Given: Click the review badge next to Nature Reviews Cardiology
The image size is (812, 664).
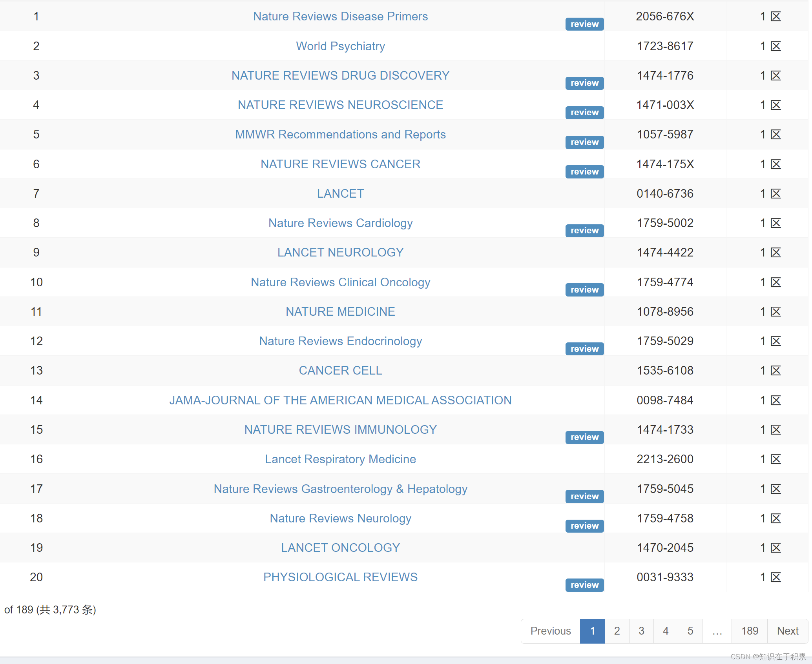Looking at the screenshot, I should (x=584, y=231).
